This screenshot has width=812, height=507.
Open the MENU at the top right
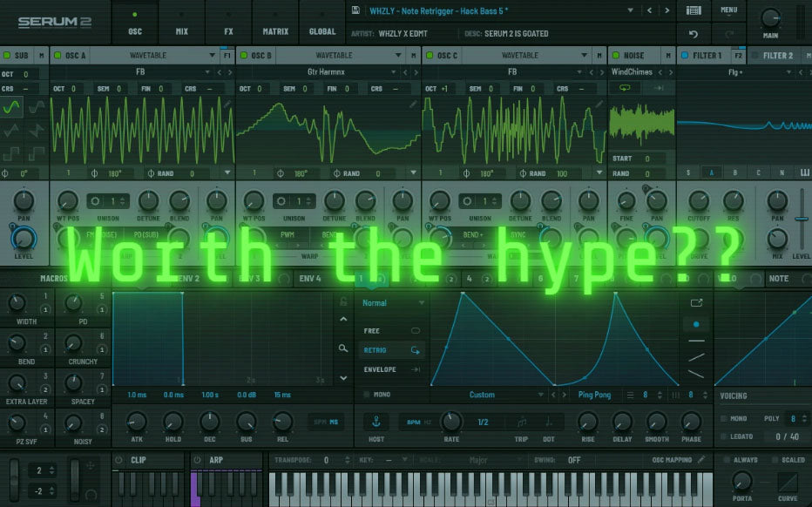(x=729, y=10)
